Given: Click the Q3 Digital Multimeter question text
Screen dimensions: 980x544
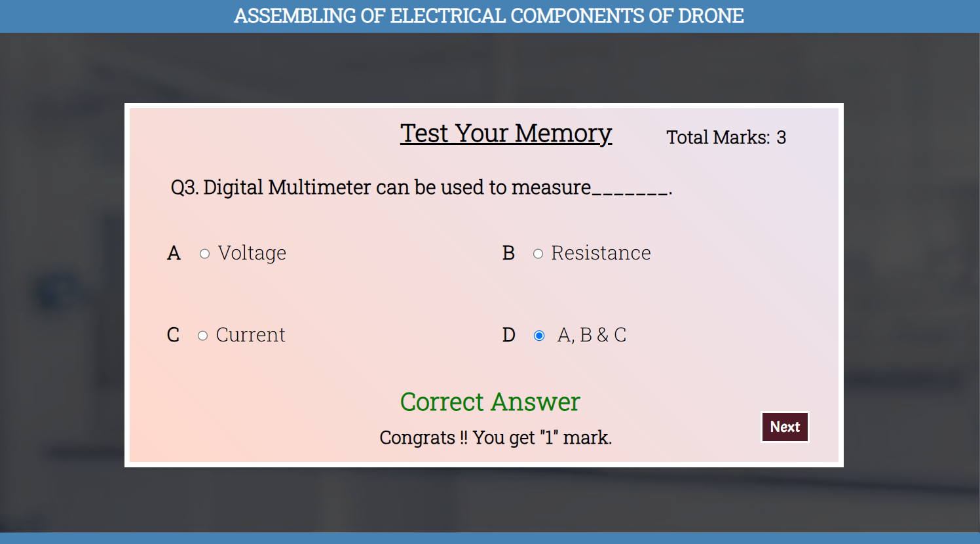Looking at the screenshot, I should tap(421, 187).
